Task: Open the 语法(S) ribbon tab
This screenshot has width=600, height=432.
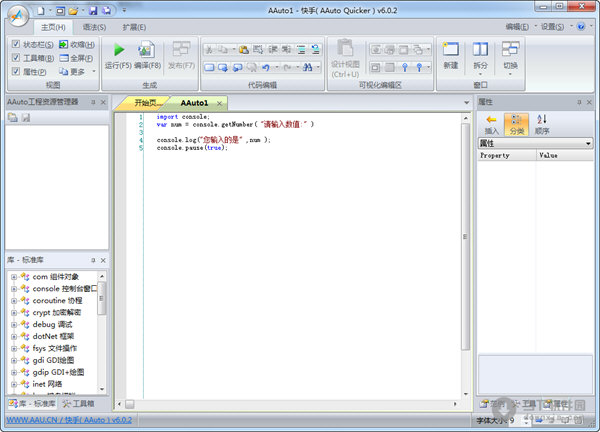Action: 94,27
